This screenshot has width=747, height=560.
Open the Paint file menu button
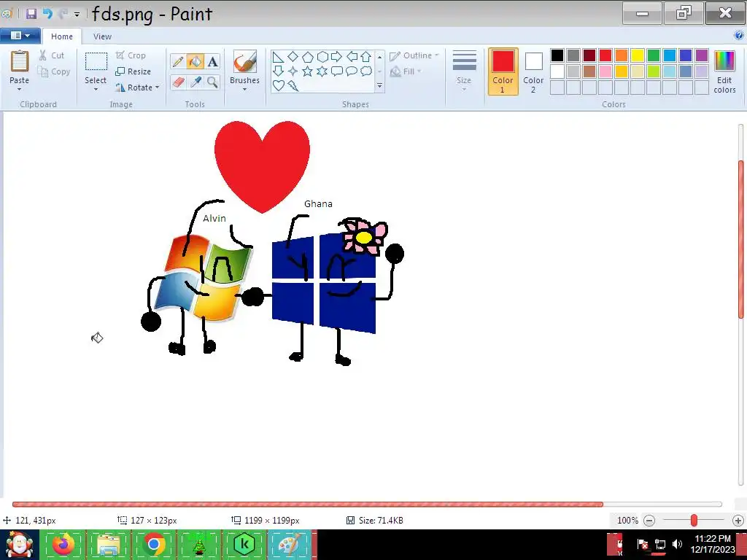click(x=20, y=36)
